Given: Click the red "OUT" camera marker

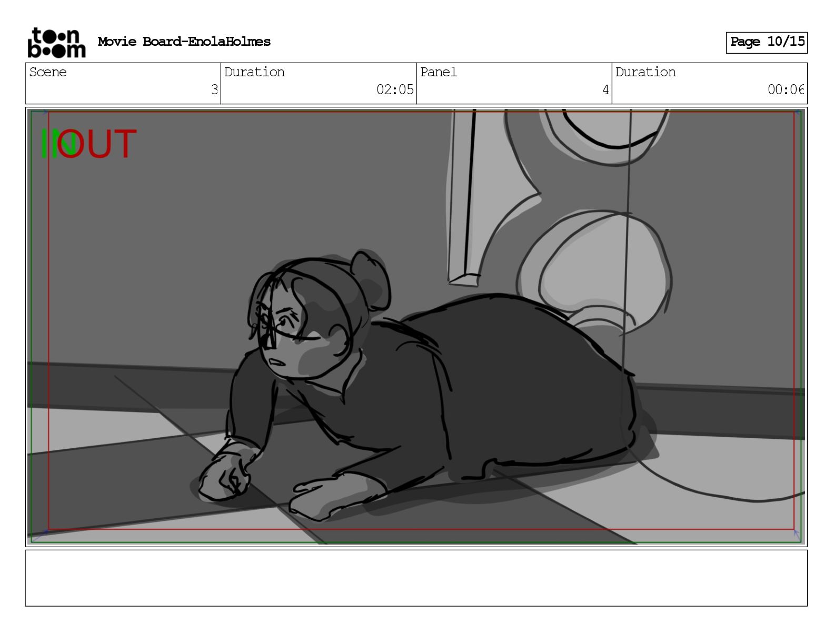Looking at the screenshot, I should [x=97, y=144].
